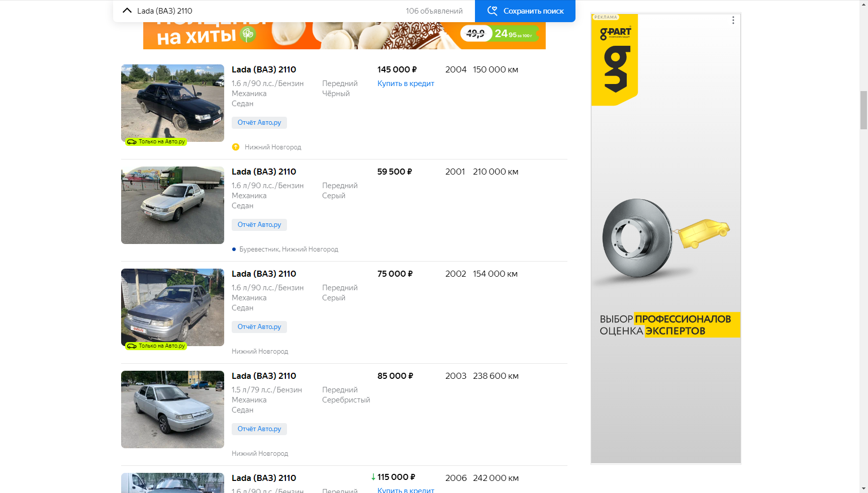This screenshot has width=868, height=493.
Task: Open Отчёт Авто.ру for the 2001 Lada
Action: 259,225
